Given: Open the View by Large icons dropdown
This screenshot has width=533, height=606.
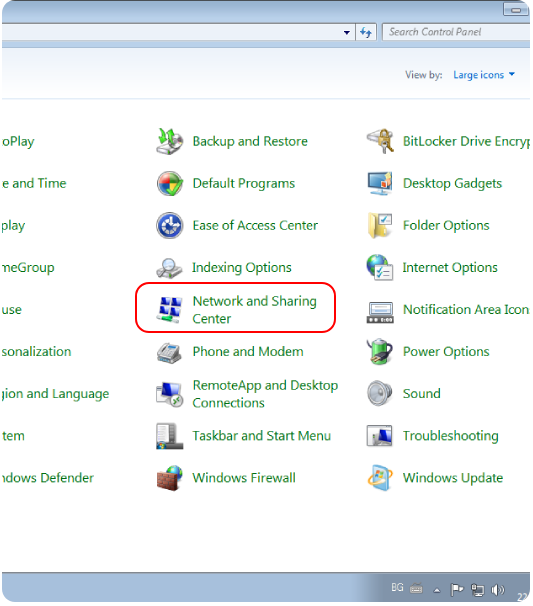Looking at the screenshot, I should coord(484,75).
